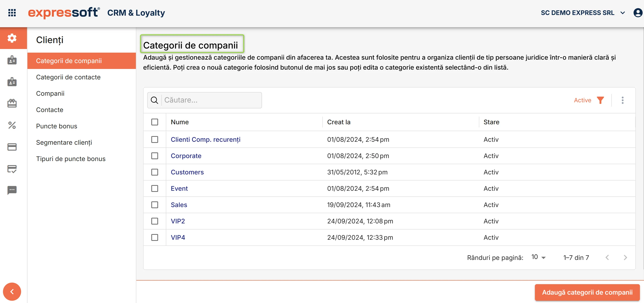Open Companii menu item

(x=81, y=93)
